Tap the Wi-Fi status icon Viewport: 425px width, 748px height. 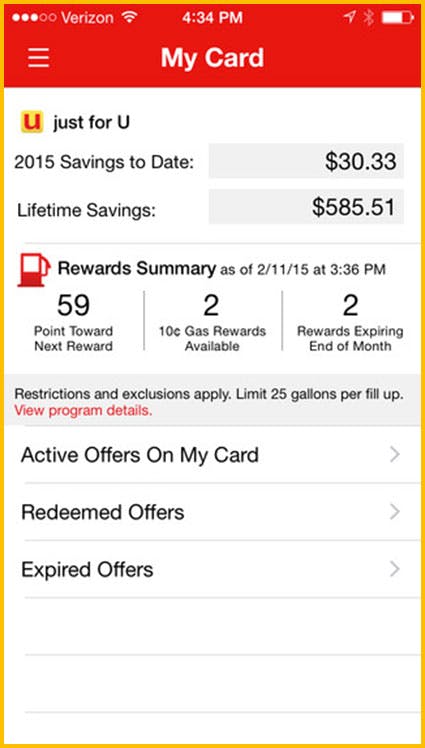coord(129,18)
